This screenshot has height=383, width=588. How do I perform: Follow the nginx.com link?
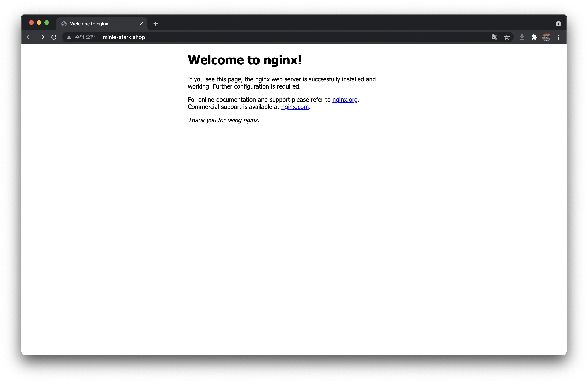click(x=295, y=107)
